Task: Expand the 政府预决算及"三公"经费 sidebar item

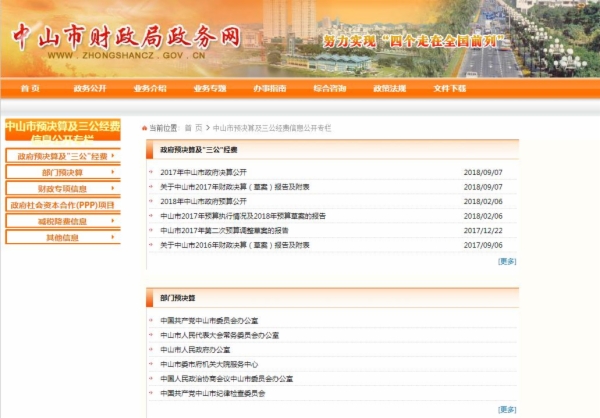Action: tap(62, 157)
